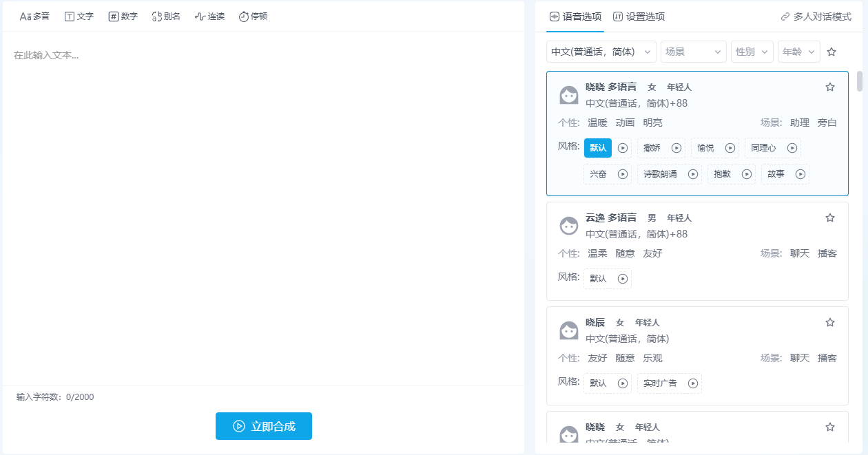This screenshot has height=455, width=868.
Task: Favorite the 云逸 多语言 voice with star
Action: point(830,218)
